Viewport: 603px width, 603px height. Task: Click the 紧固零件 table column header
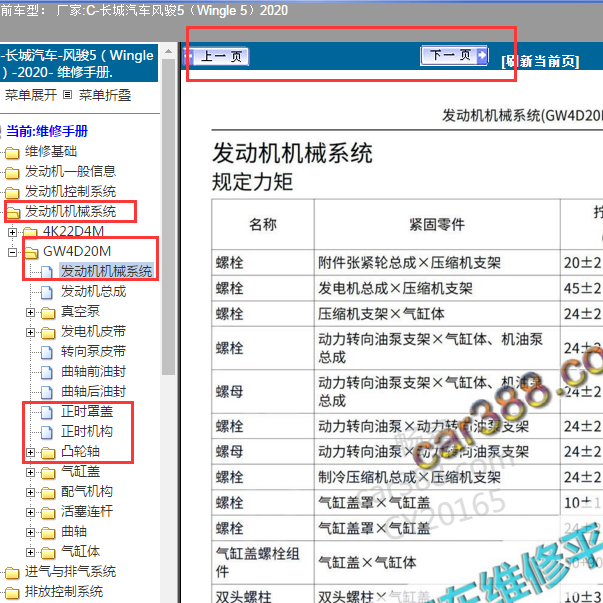(437, 224)
